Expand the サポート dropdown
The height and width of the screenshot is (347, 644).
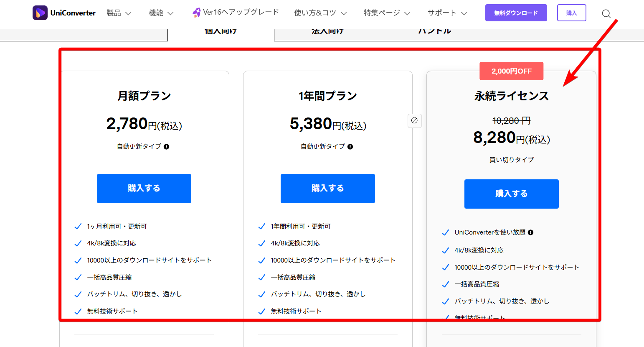pos(447,13)
